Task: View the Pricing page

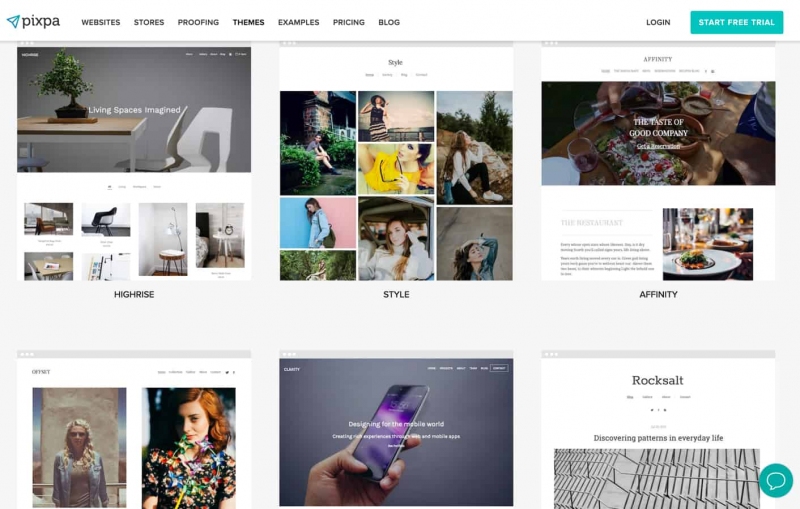Action: [348, 22]
